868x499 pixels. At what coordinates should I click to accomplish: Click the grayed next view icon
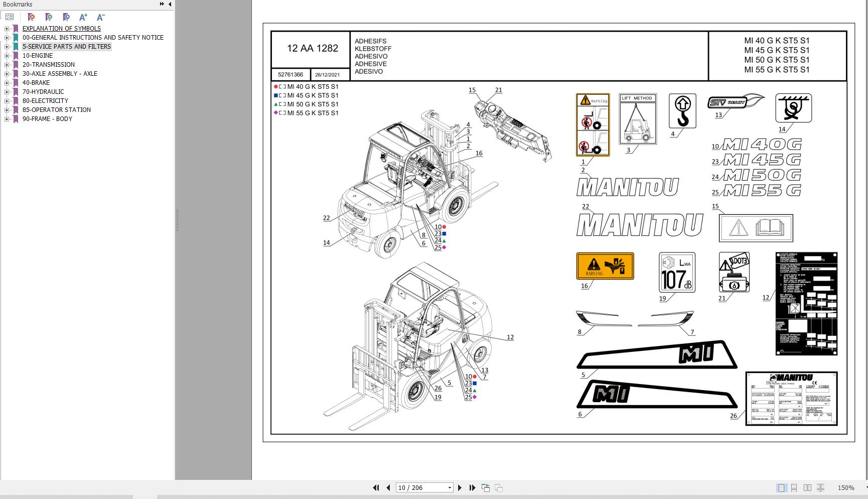pyautogui.click(x=499, y=487)
